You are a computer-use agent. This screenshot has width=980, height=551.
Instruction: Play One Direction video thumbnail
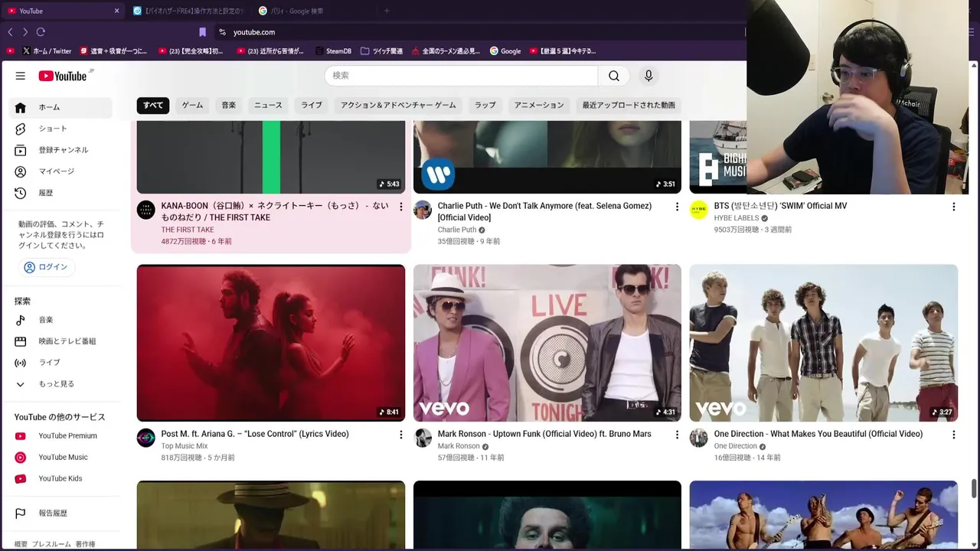click(x=824, y=343)
